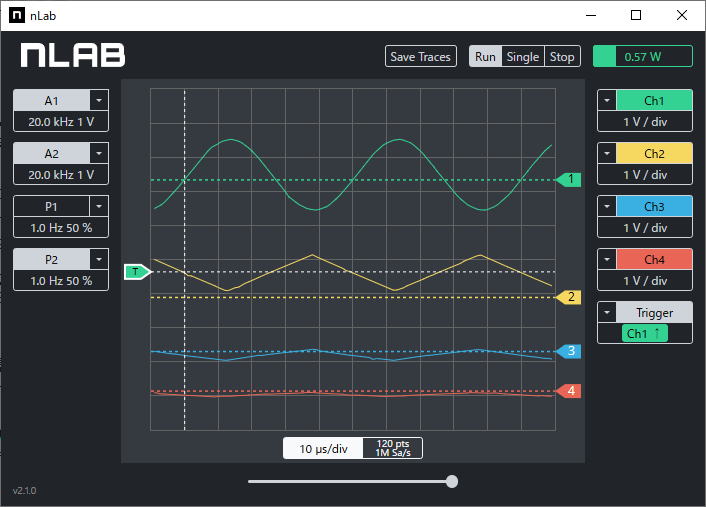Toggle the Ch1 channel on or off
This screenshot has height=507, width=706.
pos(654,101)
